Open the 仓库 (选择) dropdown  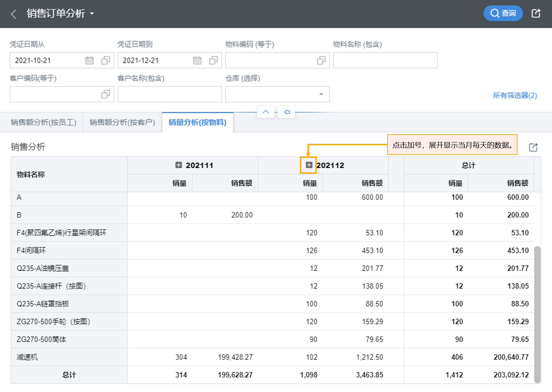click(x=277, y=94)
